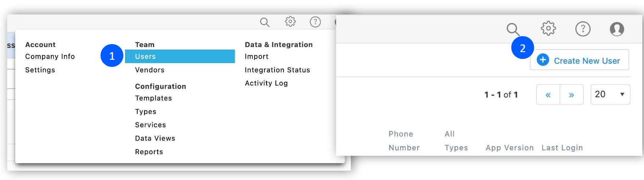Image resolution: width=644 pixels, height=180 pixels.
Task: Open the user profile avatar icon
Action: 617,29
